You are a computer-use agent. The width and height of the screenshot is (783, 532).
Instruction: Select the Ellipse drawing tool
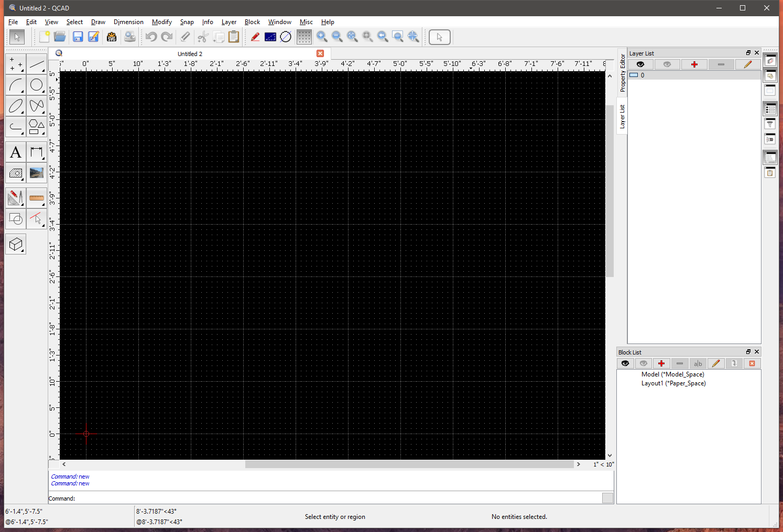[16, 106]
